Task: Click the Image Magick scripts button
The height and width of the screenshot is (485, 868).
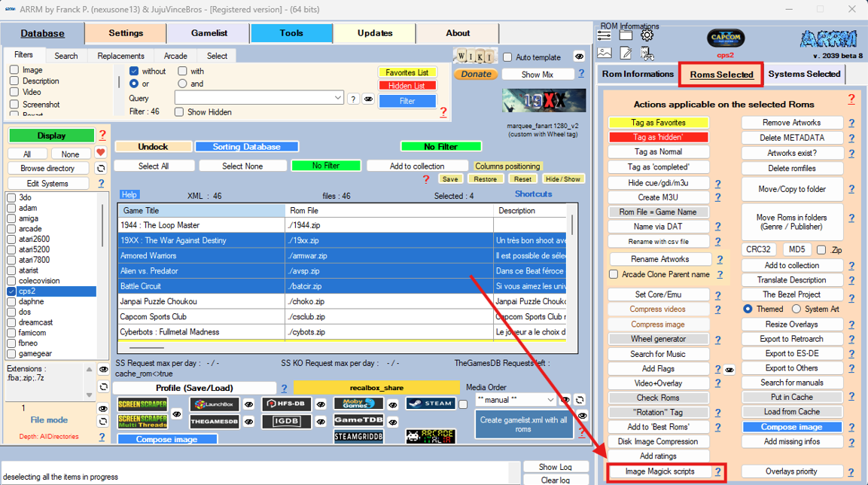Action: tap(659, 471)
